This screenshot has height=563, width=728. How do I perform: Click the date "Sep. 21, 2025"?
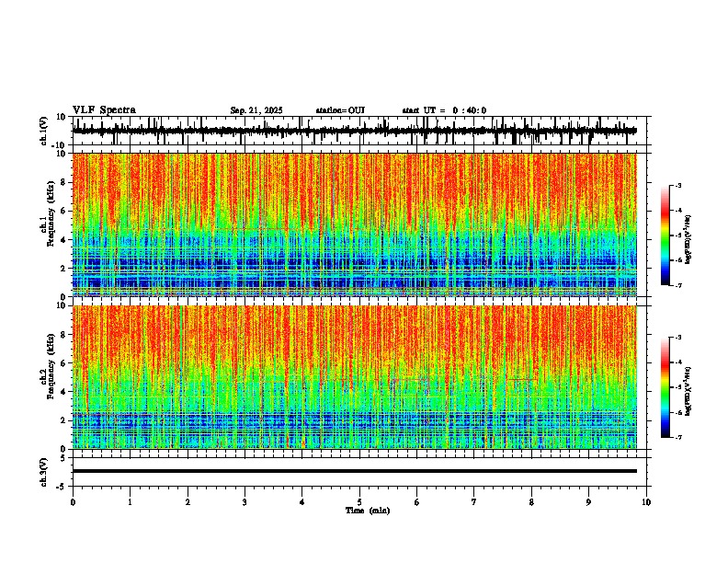click(256, 110)
